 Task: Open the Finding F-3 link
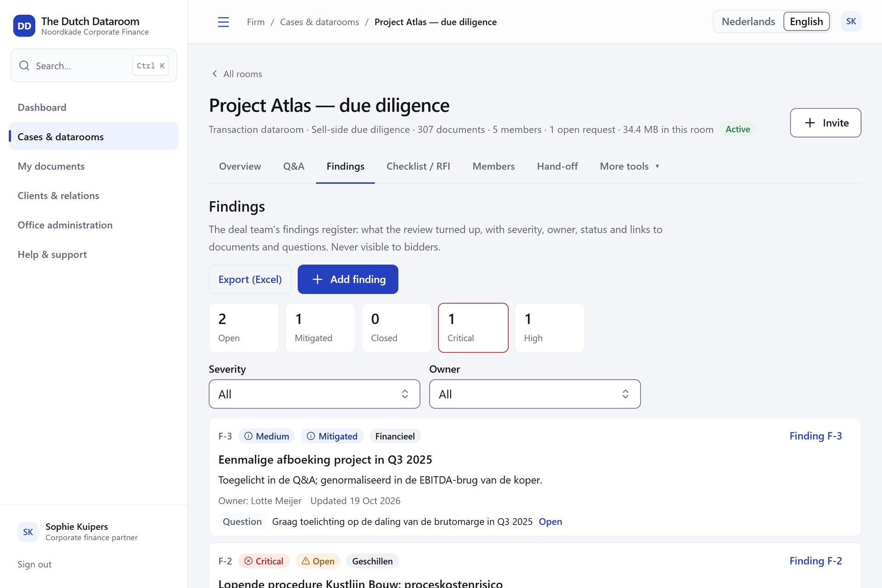(815, 436)
